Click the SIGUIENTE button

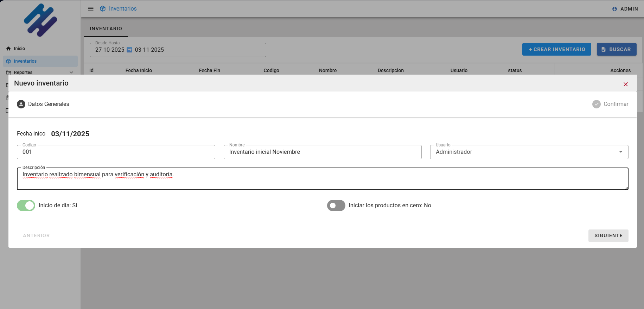tap(608, 236)
